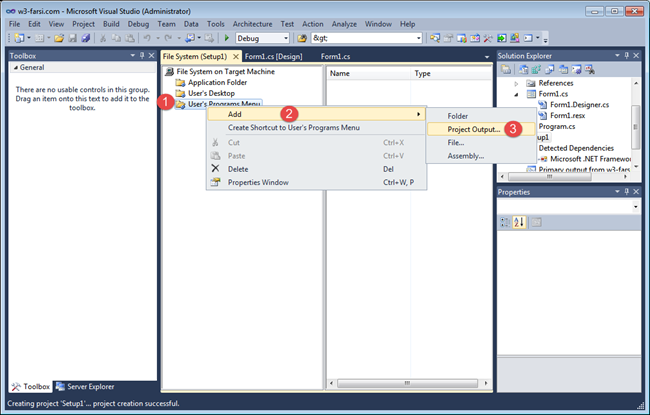Open the Toolbox window position dropdown
This screenshot has height=415, width=650.
point(133,55)
